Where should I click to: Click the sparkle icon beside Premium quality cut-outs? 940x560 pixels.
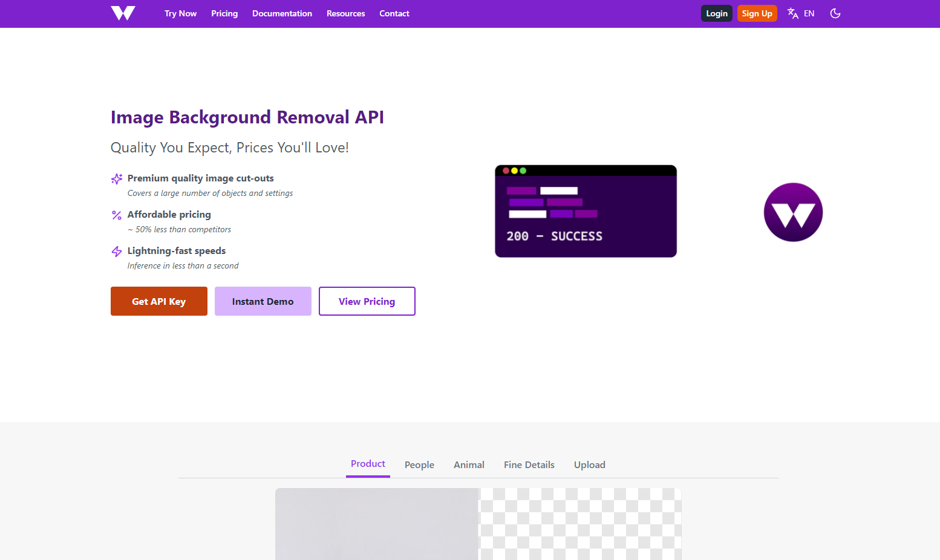coord(116,178)
